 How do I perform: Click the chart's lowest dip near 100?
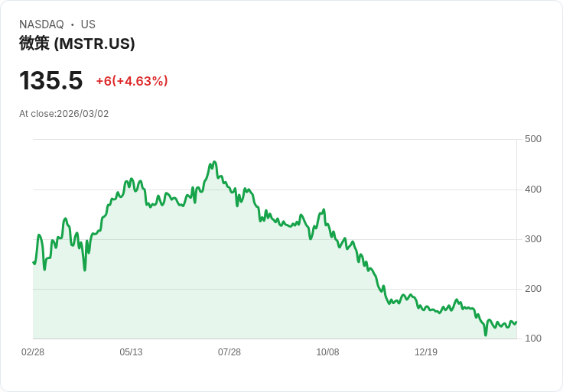(486, 335)
